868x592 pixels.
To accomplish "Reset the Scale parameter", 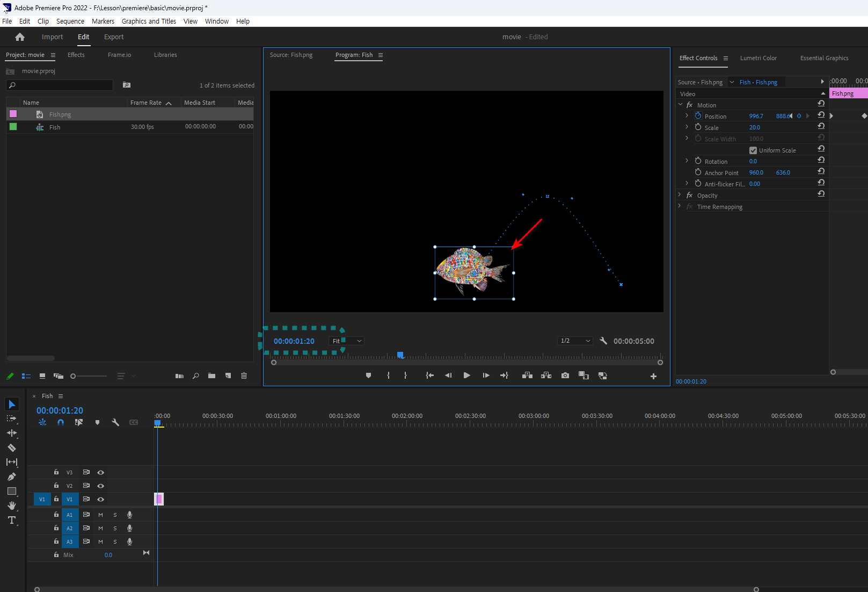I will [821, 126].
